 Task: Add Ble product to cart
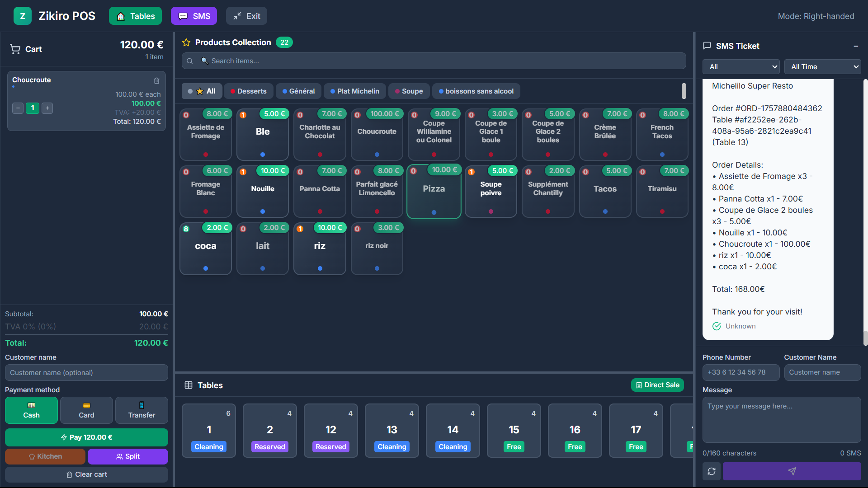click(263, 135)
